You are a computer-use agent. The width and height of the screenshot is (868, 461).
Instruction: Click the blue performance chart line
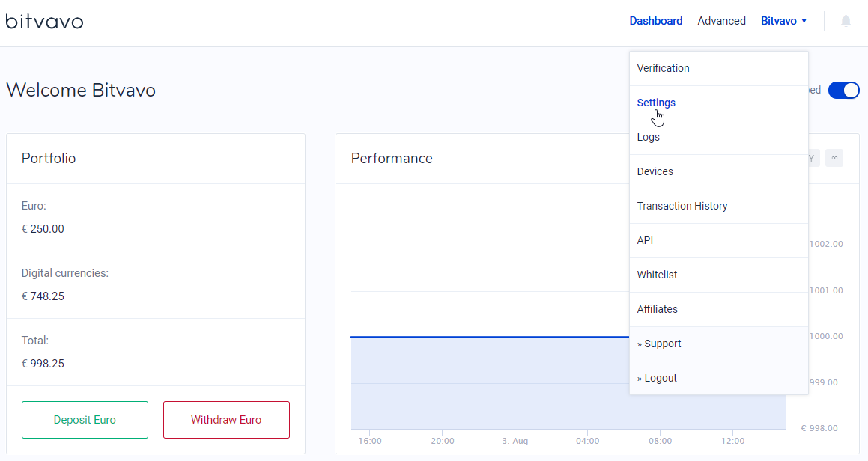pos(487,337)
